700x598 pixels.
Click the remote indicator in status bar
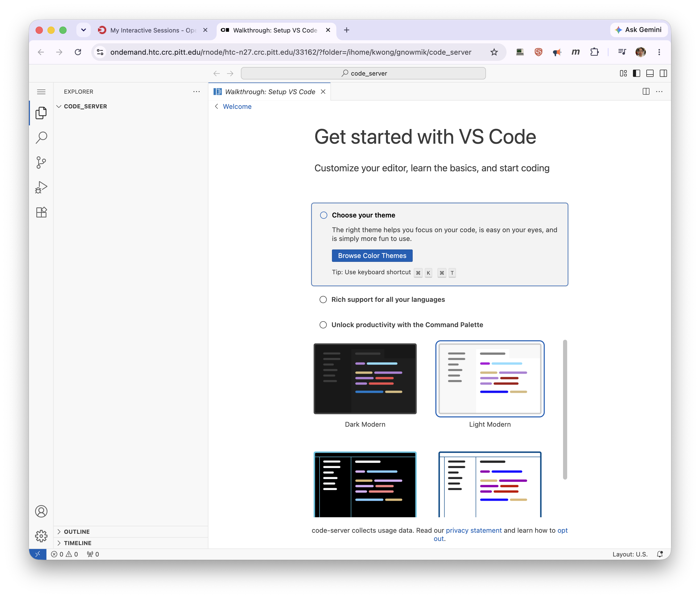[38, 554]
